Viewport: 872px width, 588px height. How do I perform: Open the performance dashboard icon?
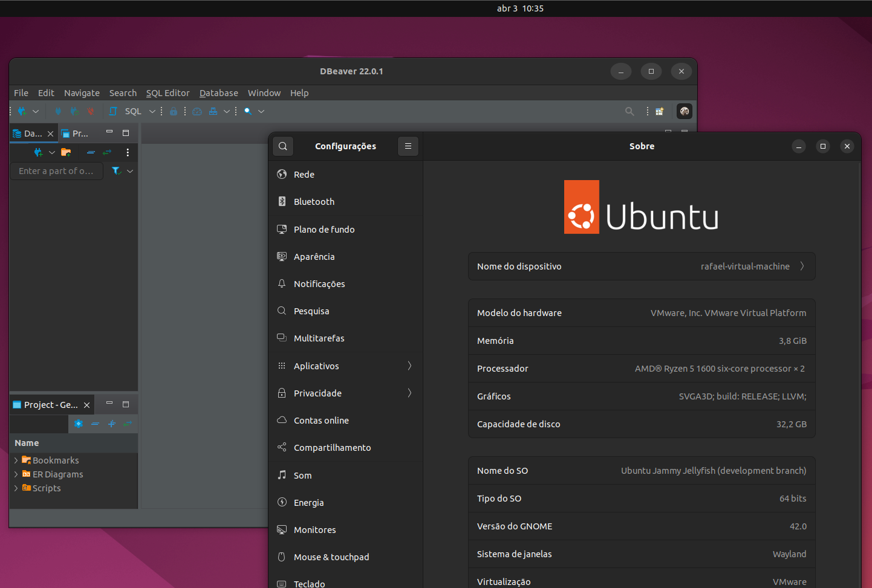click(197, 112)
